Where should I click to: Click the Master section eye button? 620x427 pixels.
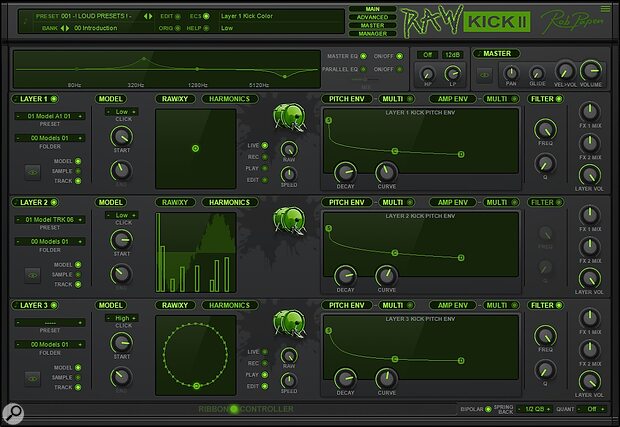484,75
